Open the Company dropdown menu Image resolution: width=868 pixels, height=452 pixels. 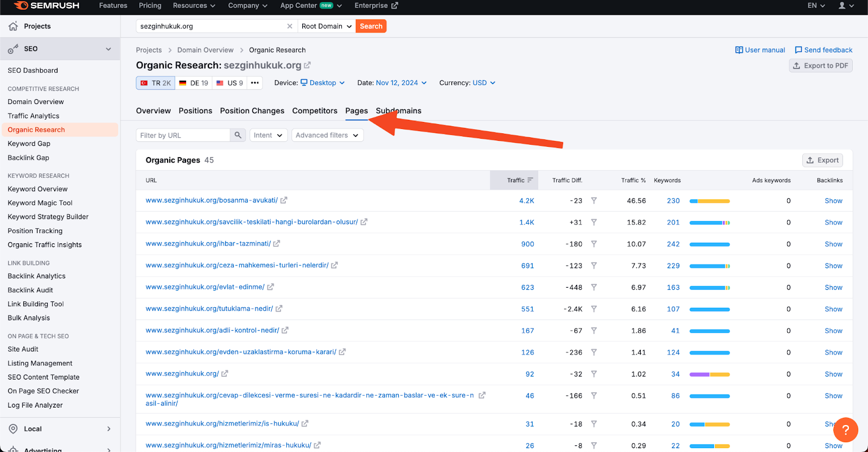click(248, 5)
